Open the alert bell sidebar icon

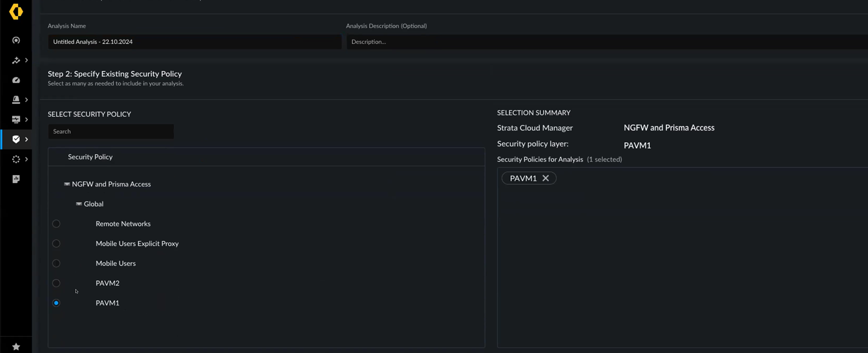(16, 100)
